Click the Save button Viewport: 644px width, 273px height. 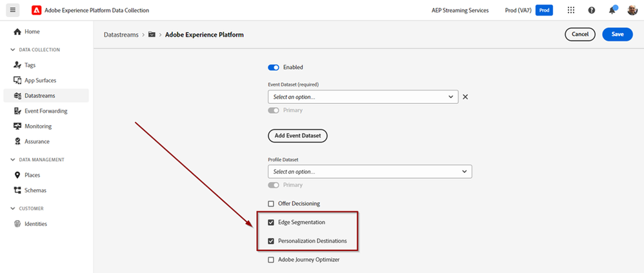(617, 34)
